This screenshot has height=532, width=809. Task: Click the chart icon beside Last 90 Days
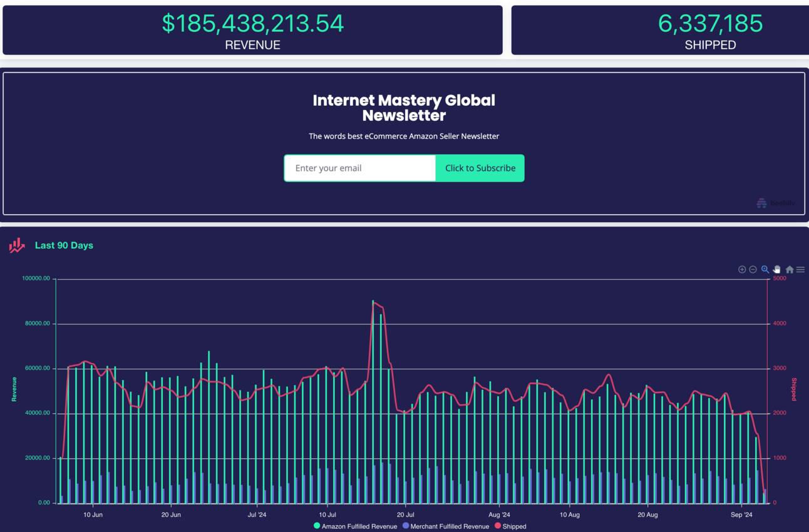pos(17,245)
